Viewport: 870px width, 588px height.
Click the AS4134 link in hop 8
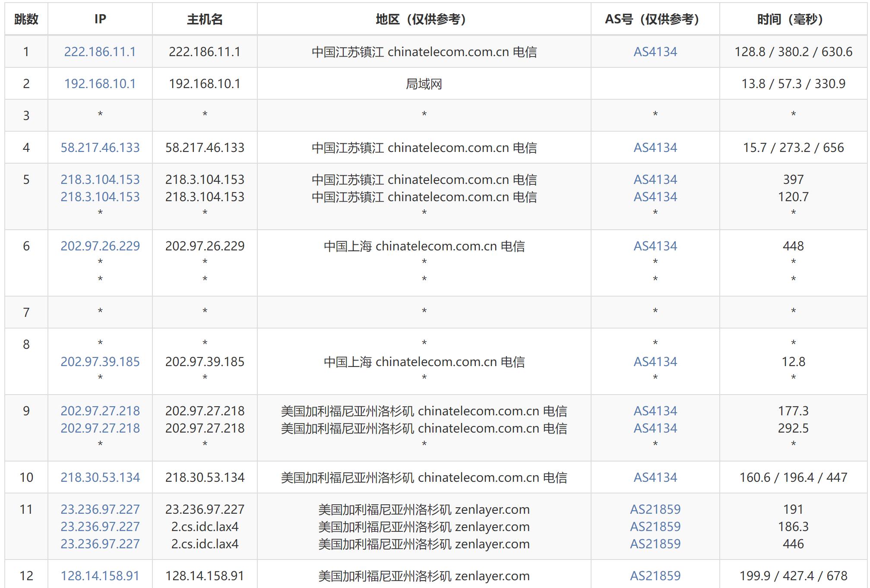coord(655,362)
